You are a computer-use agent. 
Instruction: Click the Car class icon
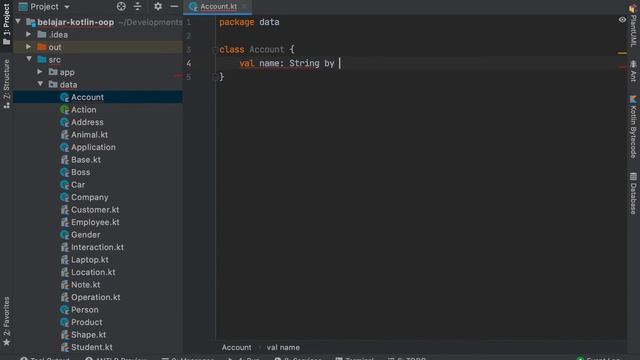[64, 184]
